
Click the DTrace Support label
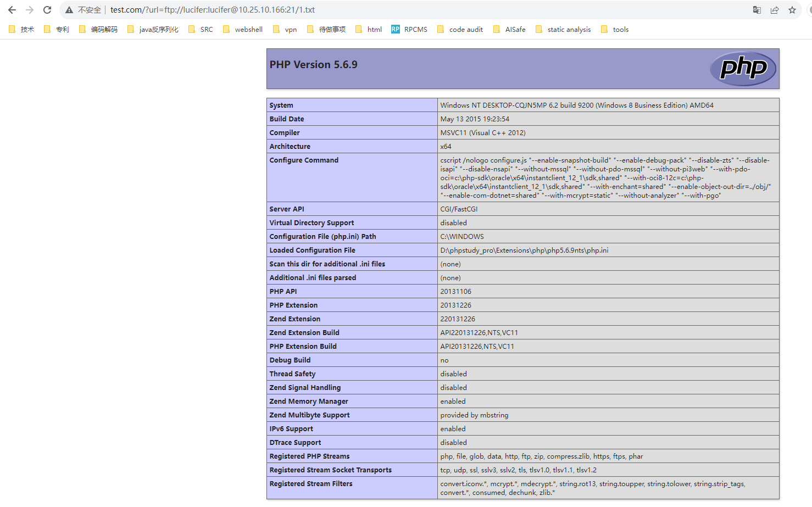pyautogui.click(x=295, y=443)
